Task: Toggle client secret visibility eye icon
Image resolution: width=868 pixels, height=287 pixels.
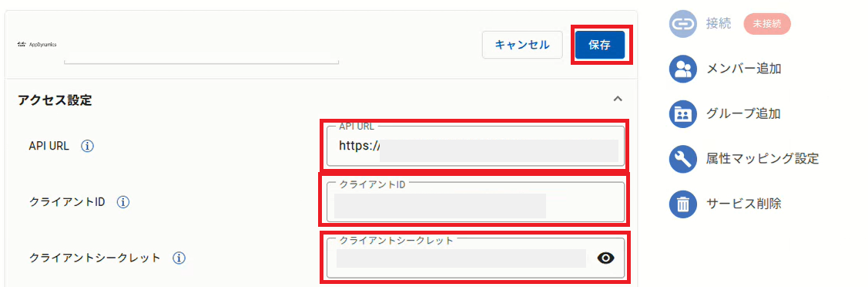Action: (606, 258)
